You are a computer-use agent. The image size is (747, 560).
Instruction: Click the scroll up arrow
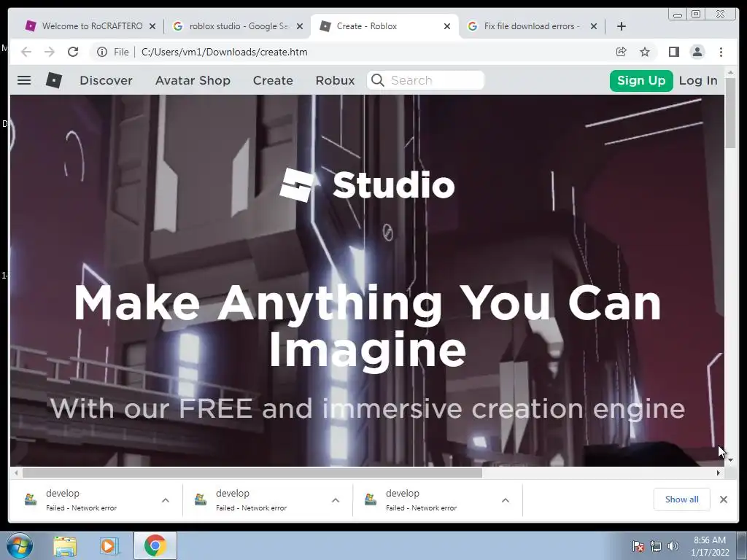point(730,73)
